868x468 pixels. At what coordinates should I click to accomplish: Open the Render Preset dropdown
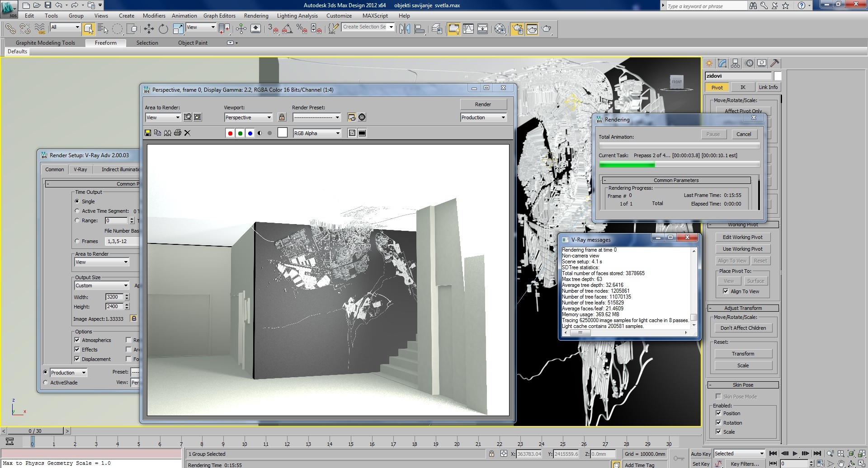pos(316,117)
